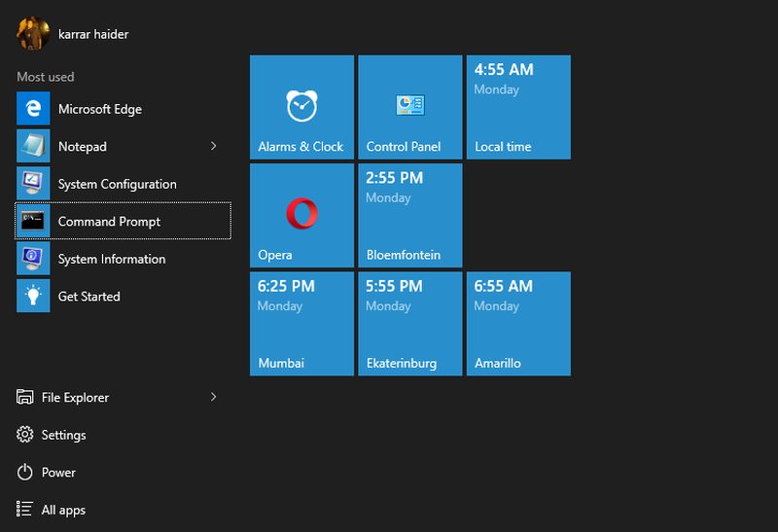This screenshot has height=532, width=778.
Task: Click the Settings gear icon
Action: tap(25, 435)
